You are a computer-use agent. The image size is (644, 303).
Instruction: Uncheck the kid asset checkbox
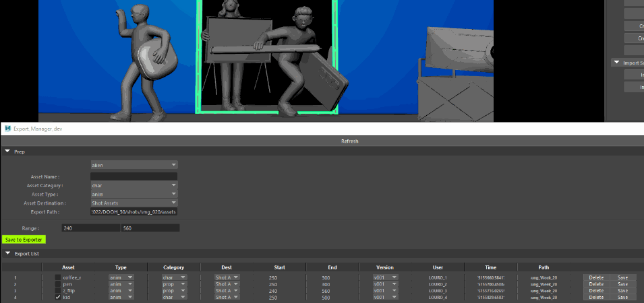pyautogui.click(x=58, y=297)
